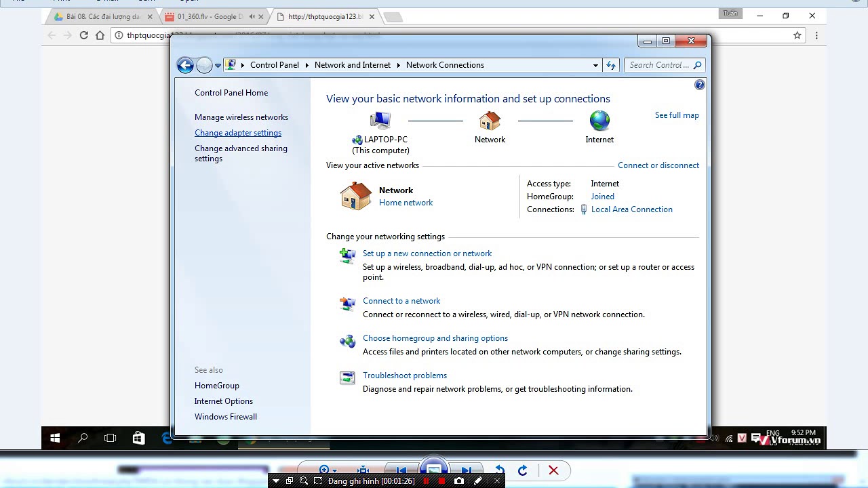The image size is (868, 488).
Task: Click the recorder zoom magnifier icon
Action: [x=303, y=481]
